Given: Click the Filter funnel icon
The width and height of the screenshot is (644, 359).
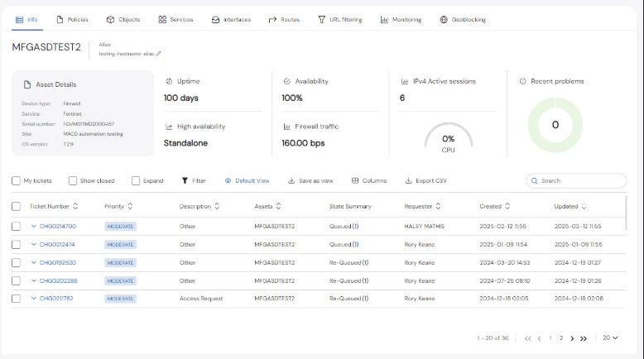Looking at the screenshot, I should coord(185,180).
